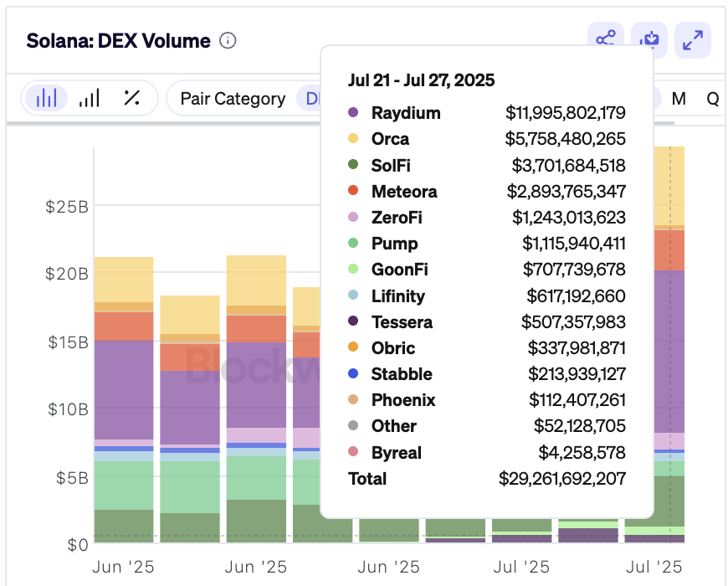Click Meteora in the tooltip legend
This screenshot has width=728, height=586.
tap(404, 192)
